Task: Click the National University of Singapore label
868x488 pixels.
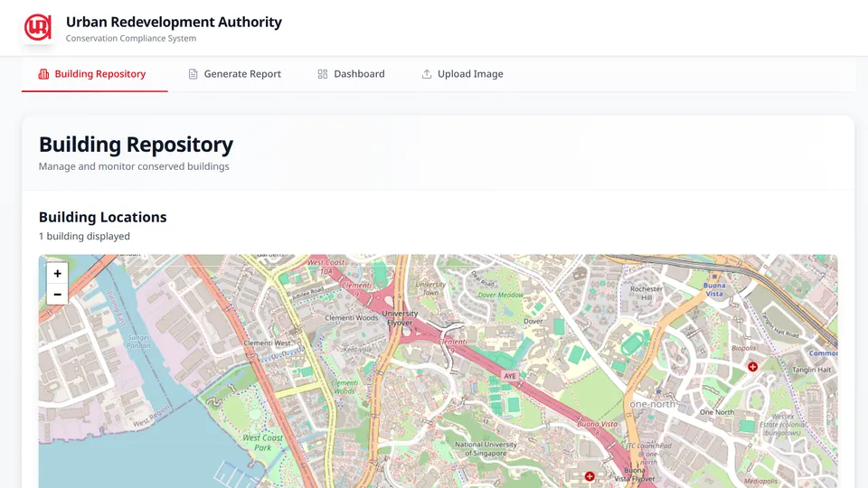Action: (x=486, y=449)
